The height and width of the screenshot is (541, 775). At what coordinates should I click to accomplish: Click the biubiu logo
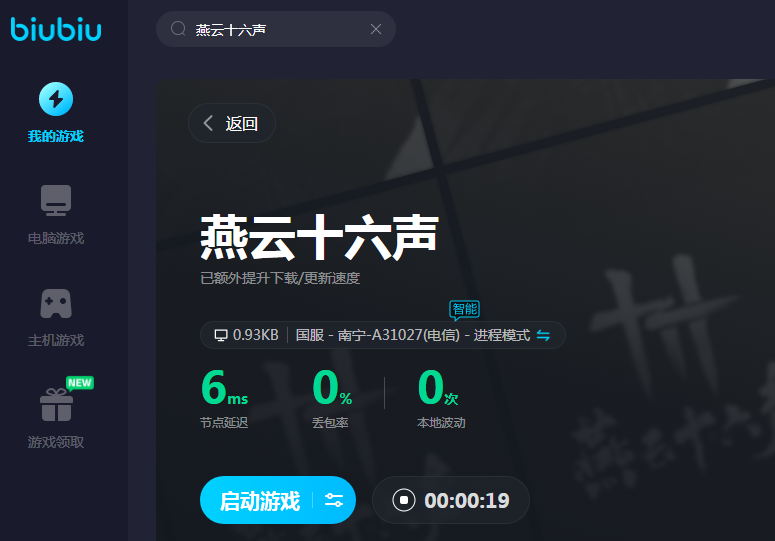(56, 29)
